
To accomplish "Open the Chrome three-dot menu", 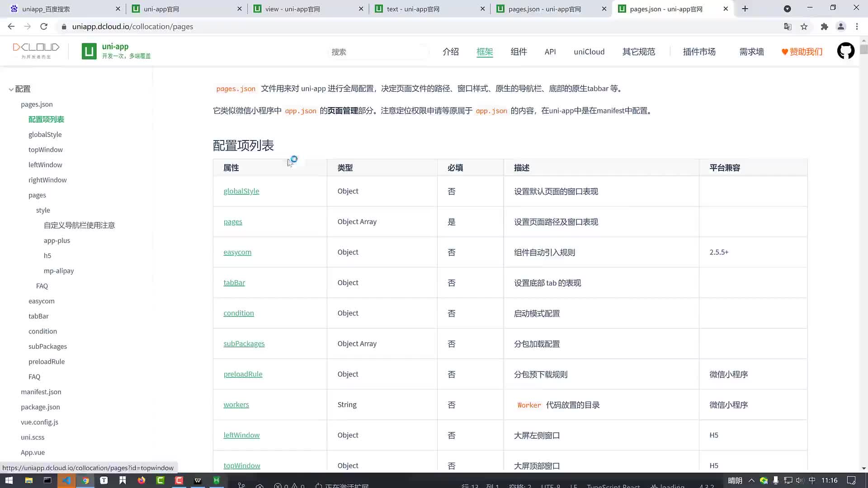I will [x=857, y=27].
